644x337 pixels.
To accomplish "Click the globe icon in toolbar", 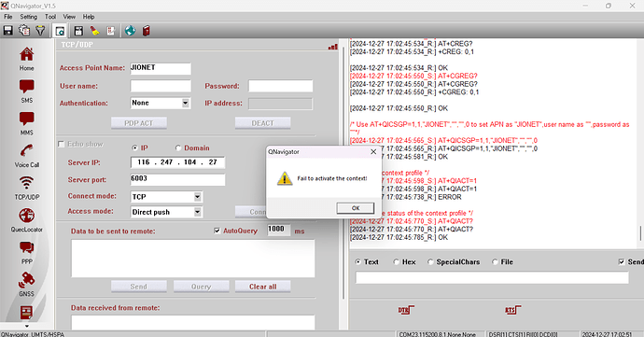I will (x=130, y=31).
